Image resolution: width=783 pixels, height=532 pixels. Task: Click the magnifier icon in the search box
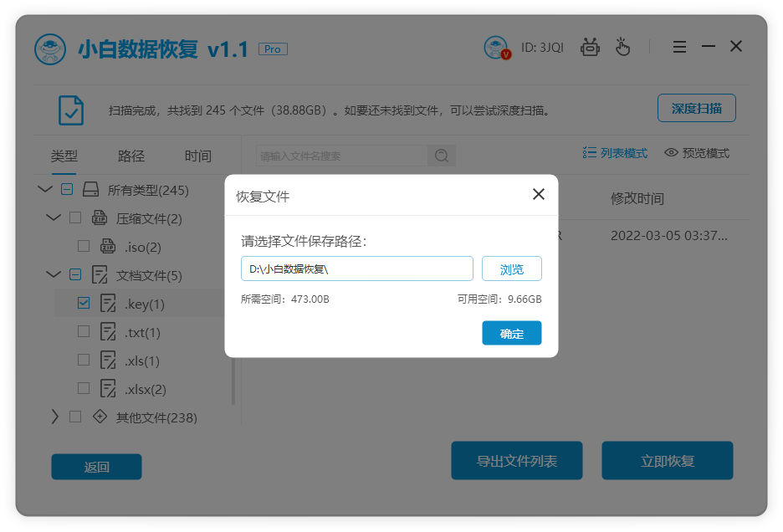pyautogui.click(x=442, y=153)
